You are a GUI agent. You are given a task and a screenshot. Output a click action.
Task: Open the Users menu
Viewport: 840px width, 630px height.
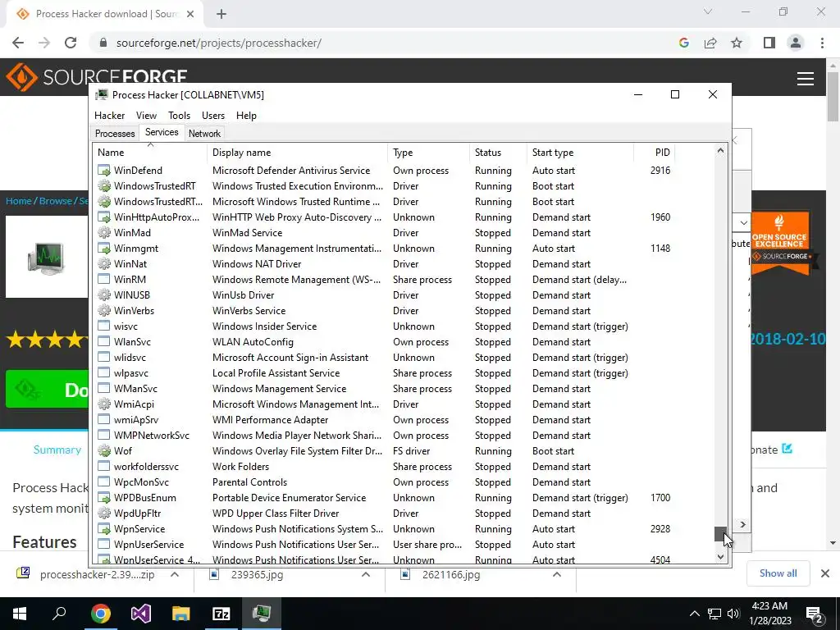click(x=213, y=115)
